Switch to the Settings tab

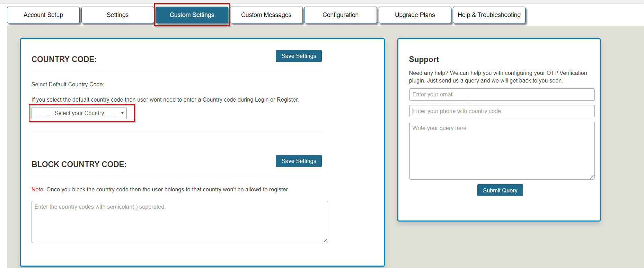point(117,15)
